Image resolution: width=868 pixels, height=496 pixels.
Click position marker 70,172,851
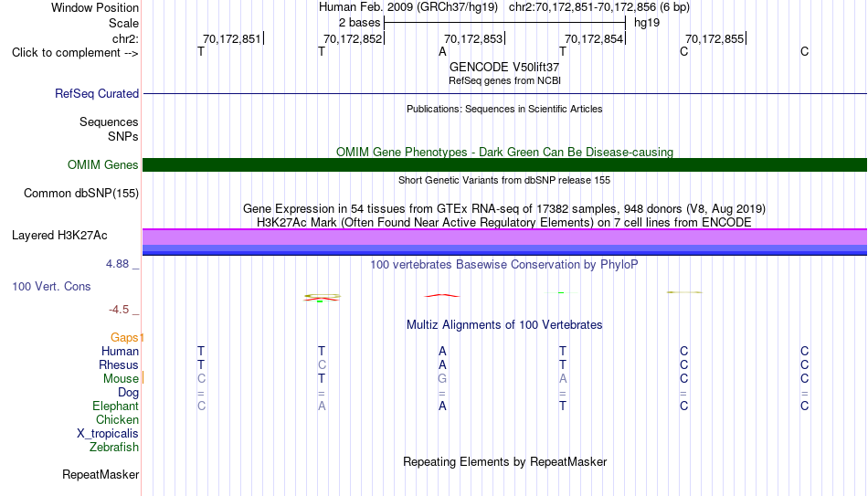click(x=231, y=38)
